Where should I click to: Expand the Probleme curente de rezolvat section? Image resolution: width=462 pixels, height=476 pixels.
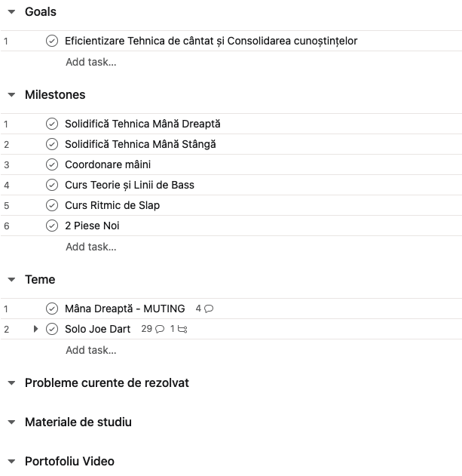coord(11,383)
